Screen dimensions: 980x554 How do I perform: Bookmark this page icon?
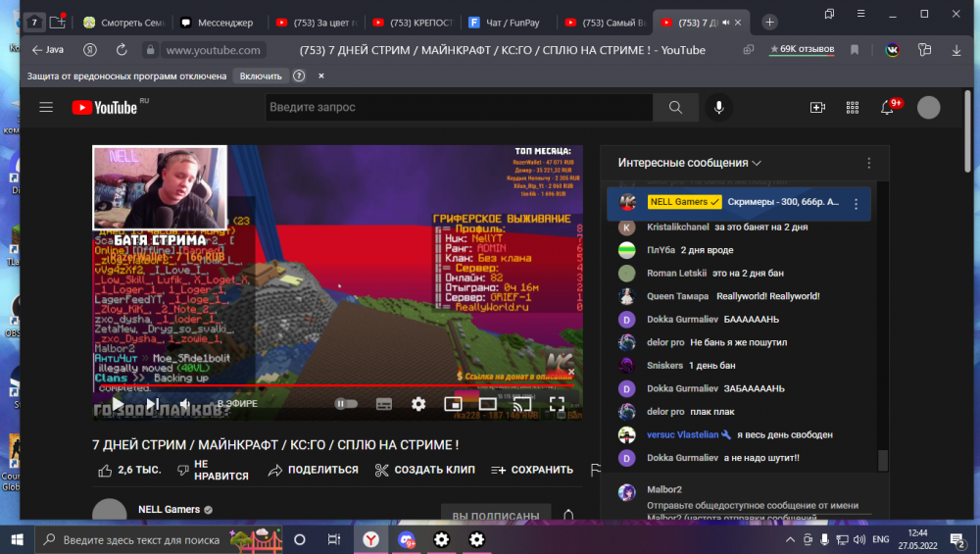coord(855,50)
